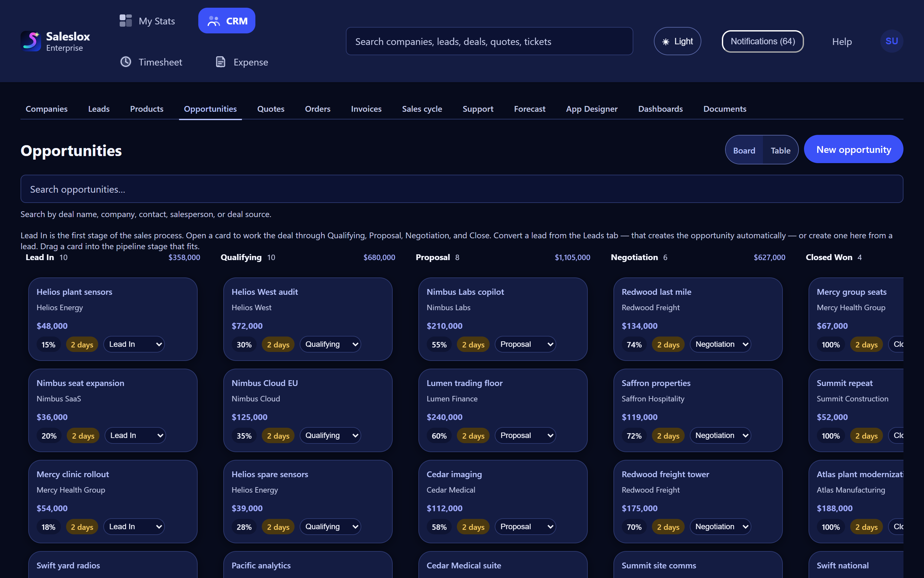924x578 pixels.
Task: Click the 55% probability badge on Nimbus Labs copilot
Action: 439,345
